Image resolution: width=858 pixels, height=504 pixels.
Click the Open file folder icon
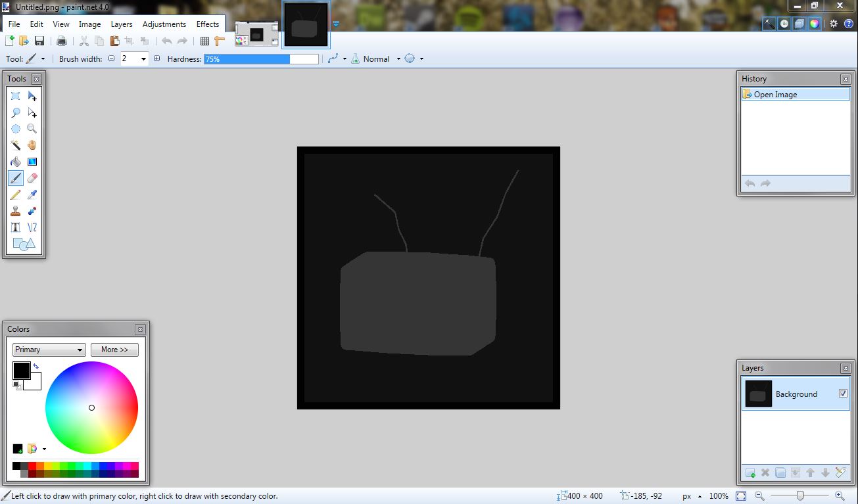[24, 41]
